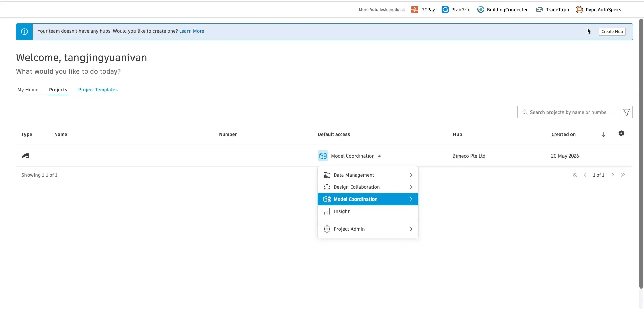
Task: Click the Hub column header
Action: [x=457, y=134]
